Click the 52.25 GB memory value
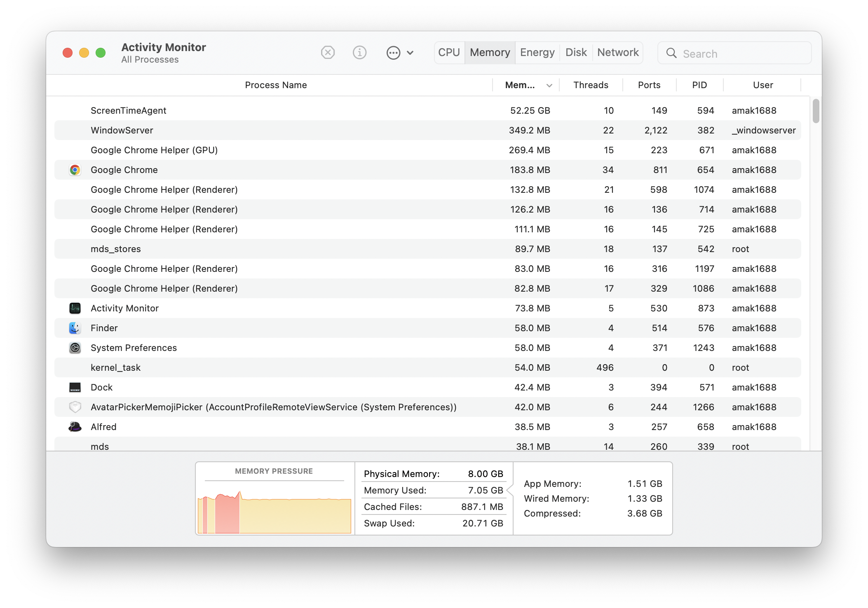The width and height of the screenshot is (868, 608). point(530,110)
